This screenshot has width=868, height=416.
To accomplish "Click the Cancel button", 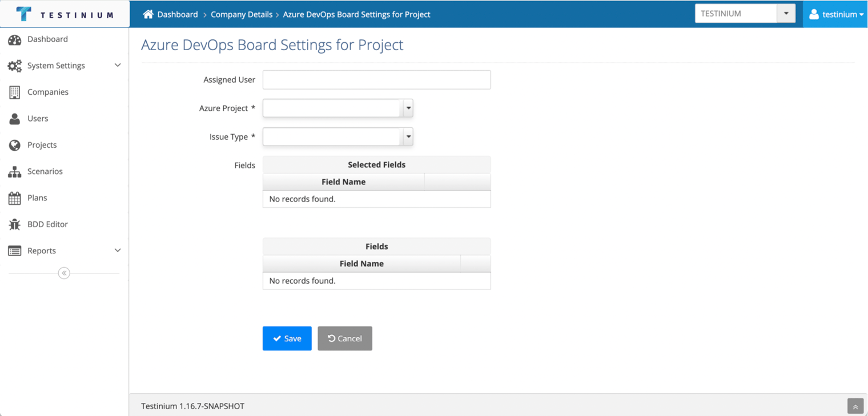I will point(345,338).
